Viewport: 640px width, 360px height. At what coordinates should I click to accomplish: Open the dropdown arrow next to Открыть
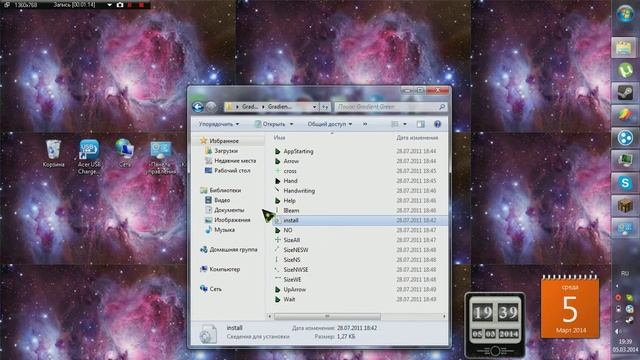(291, 124)
